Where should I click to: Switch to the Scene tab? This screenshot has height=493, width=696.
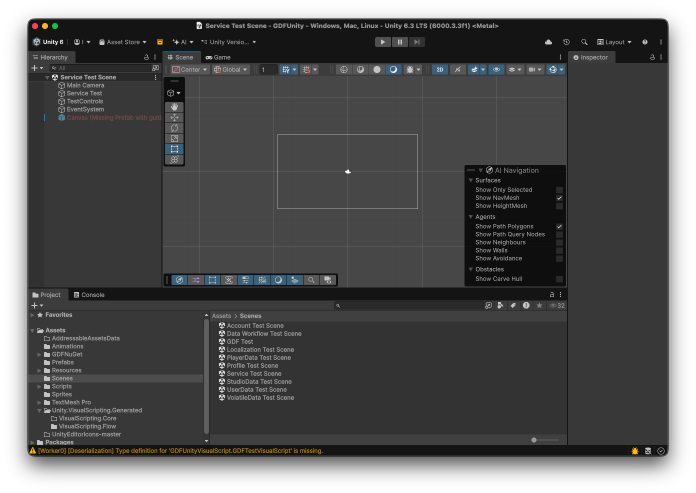pos(181,57)
